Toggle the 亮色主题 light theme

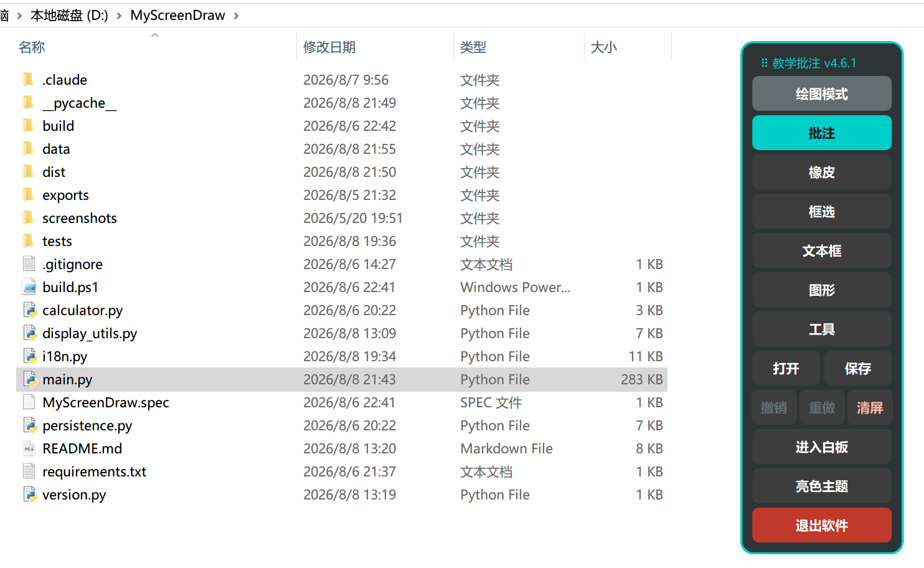tap(821, 486)
